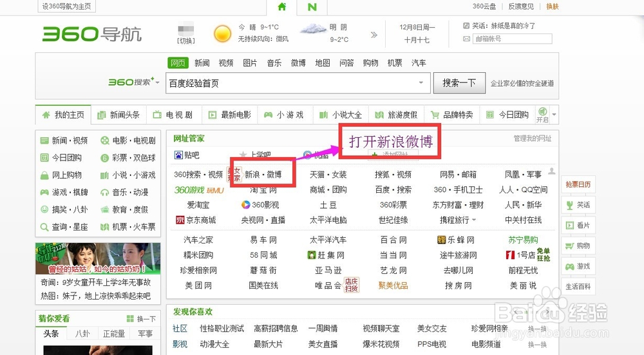The image size is (644, 355).
Task: Select the 视频 search tab
Action: (226, 63)
